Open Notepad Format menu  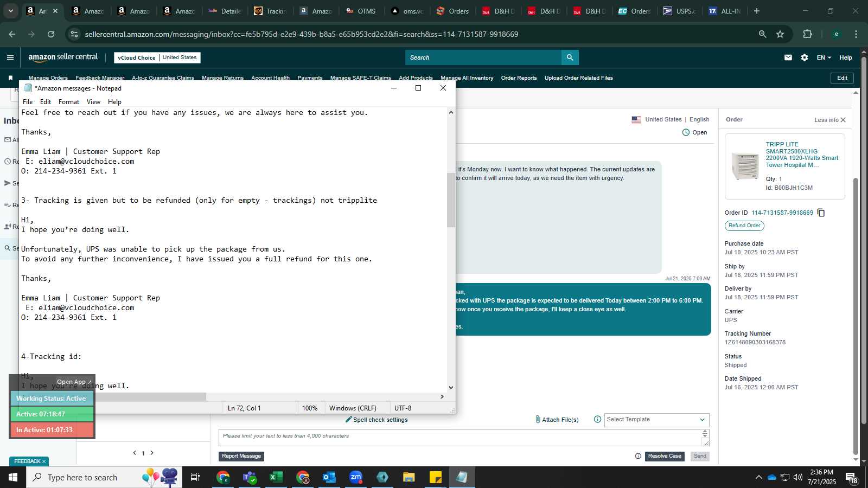69,102
